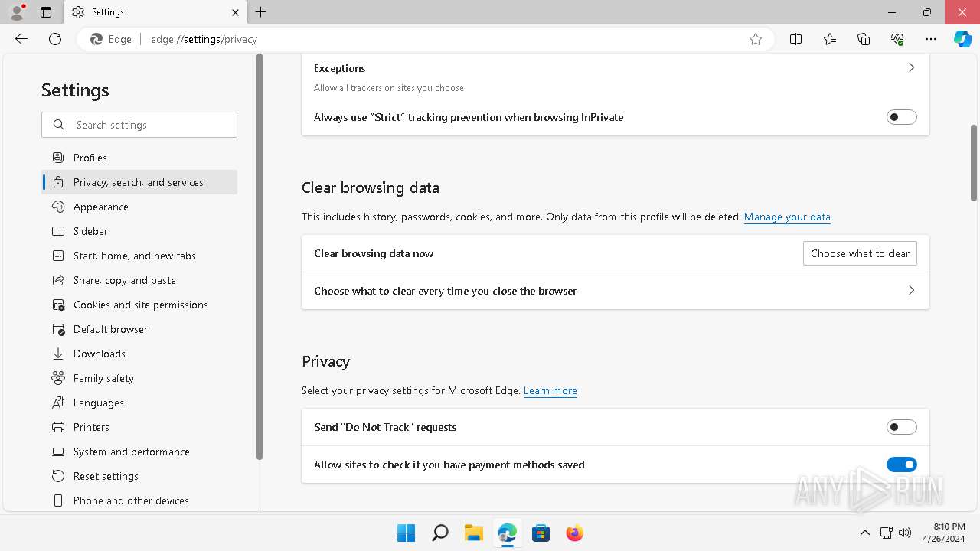Open Phone and other devices section

[139, 500]
